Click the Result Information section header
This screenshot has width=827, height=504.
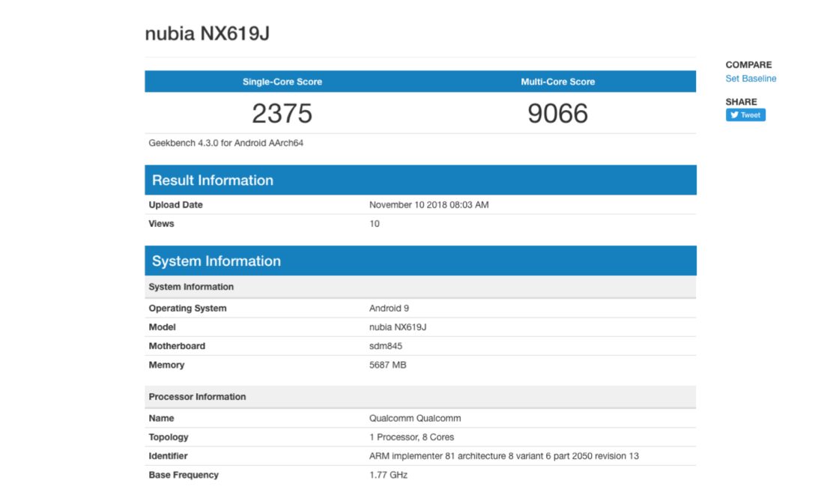(x=213, y=180)
